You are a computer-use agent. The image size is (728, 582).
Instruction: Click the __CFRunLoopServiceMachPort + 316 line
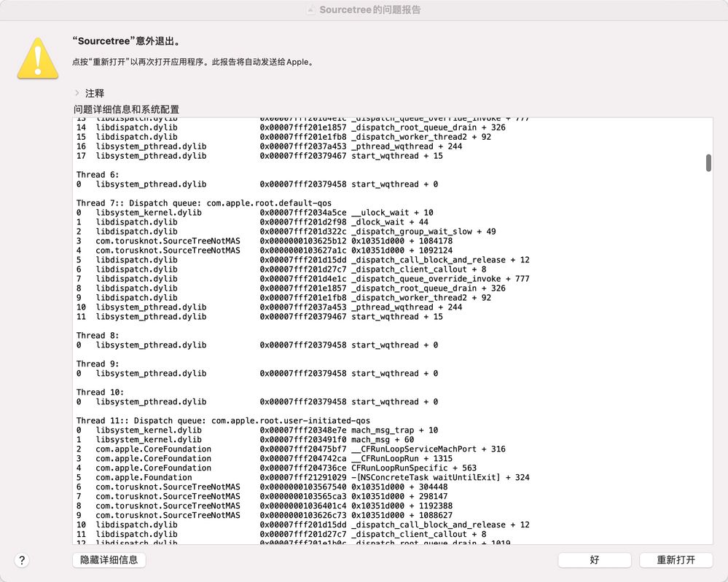click(291, 449)
